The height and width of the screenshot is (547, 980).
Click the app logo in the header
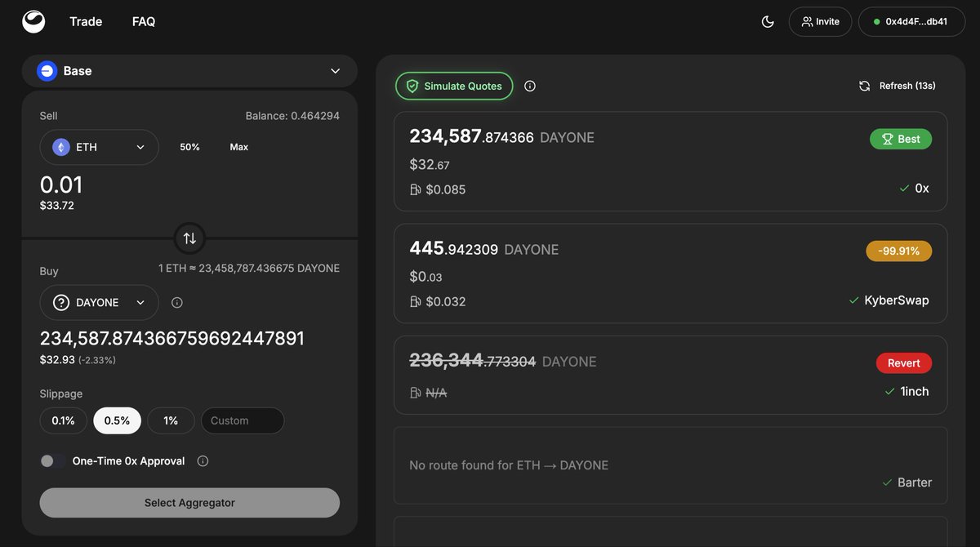point(33,22)
